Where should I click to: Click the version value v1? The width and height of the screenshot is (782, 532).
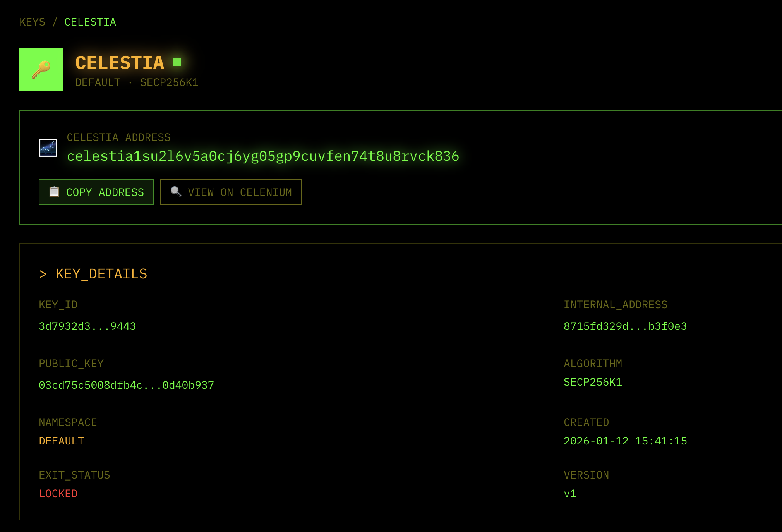click(x=570, y=494)
